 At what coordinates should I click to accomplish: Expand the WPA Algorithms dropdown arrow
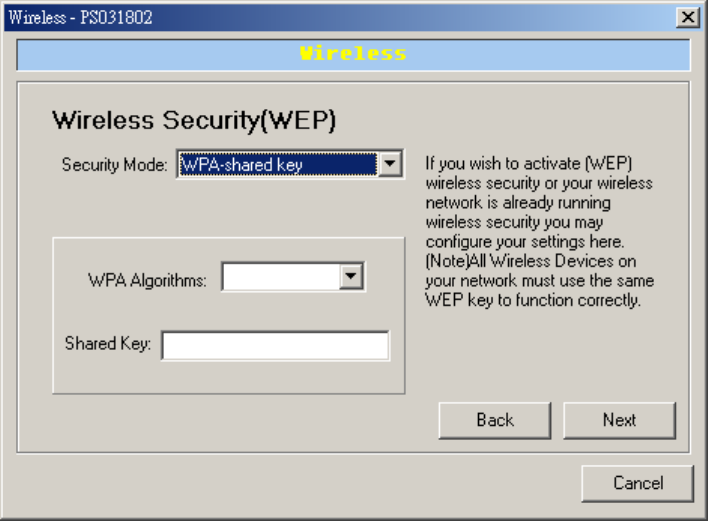point(350,277)
